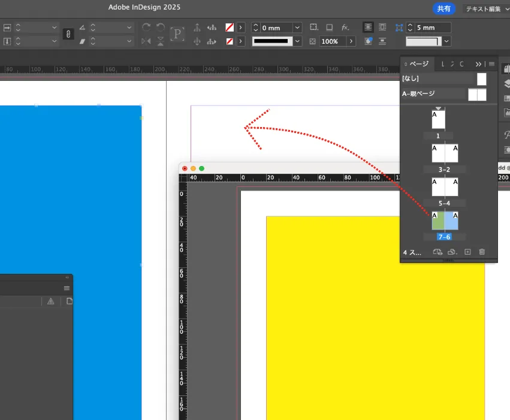Image resolution: width=510 pixels, height=420 pixels.
Task: Click the blue 共有 share button
Action: coord(444,8)
